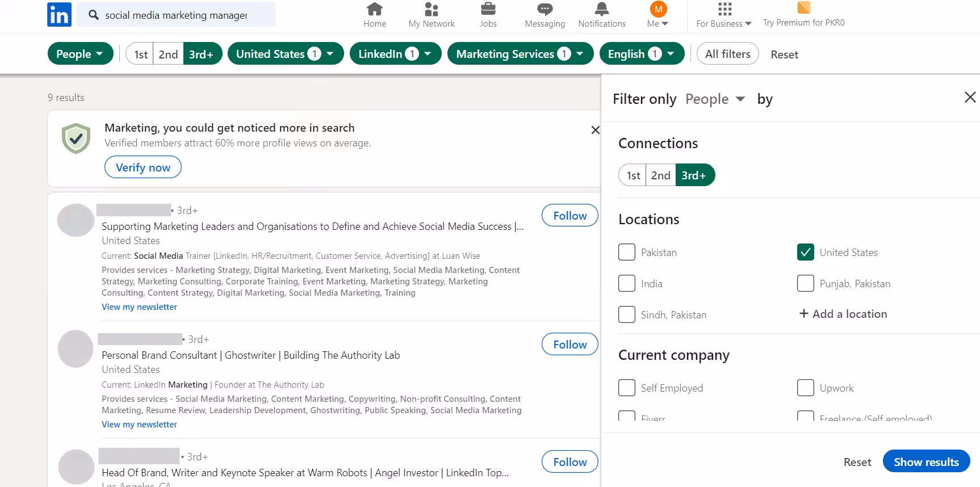Expand Filter only People dropdown

pos(715,99)
